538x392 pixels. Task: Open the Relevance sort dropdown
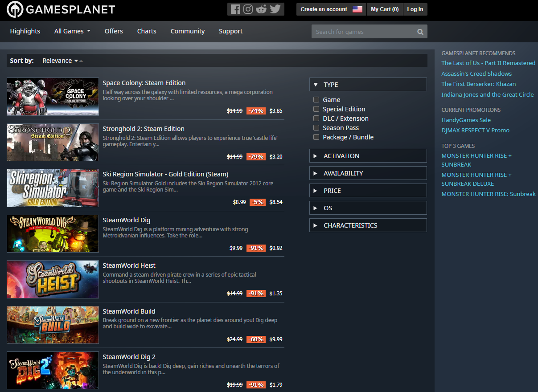pos(60,61)
